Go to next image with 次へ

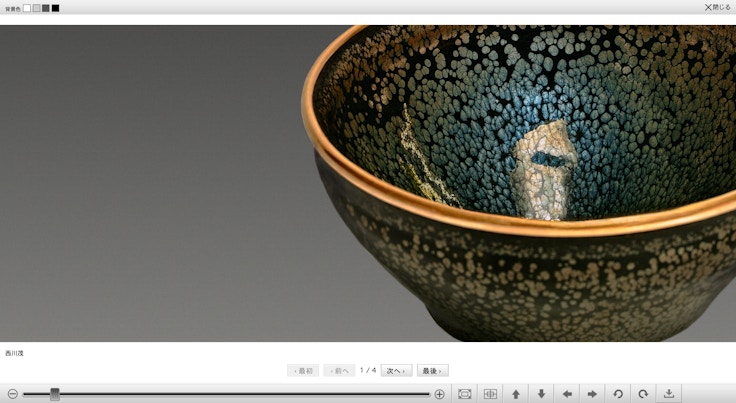[397, 371]
